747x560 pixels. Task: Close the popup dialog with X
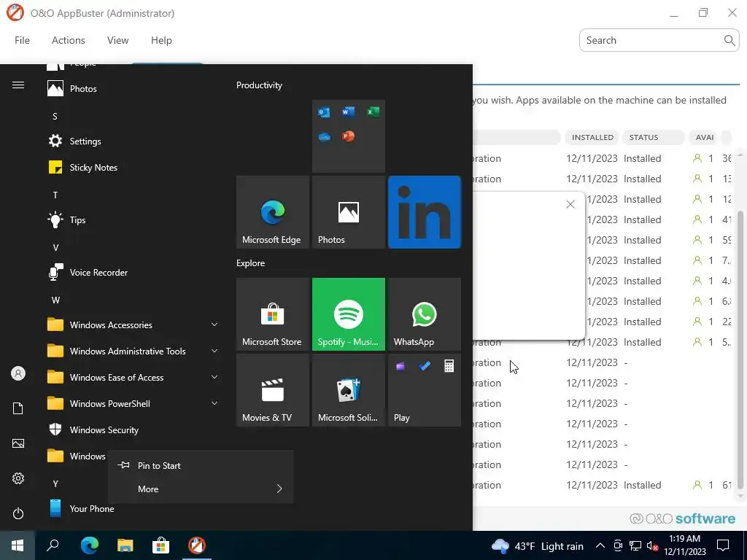click(x=570, y=204)
